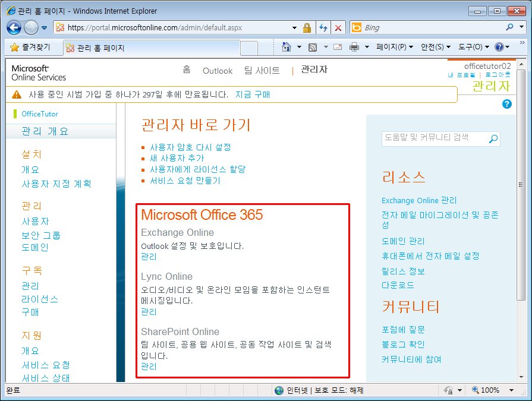Viewport: 532px width, 401px height.
Task: Open the 다운로드 resource link
Action: [398, 285]
